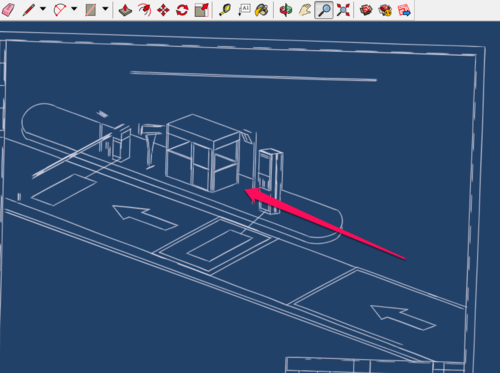Image resolution: width=500 pixels, height=373 pixels.
Task: Pick the Scale tool
Action: point(202,10)
